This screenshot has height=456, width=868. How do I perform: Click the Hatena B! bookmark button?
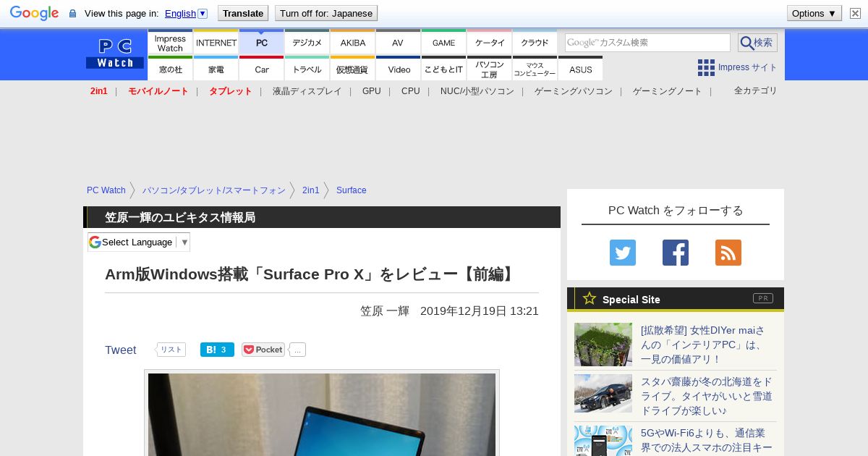pyautogui.click(x=217, y=350)
